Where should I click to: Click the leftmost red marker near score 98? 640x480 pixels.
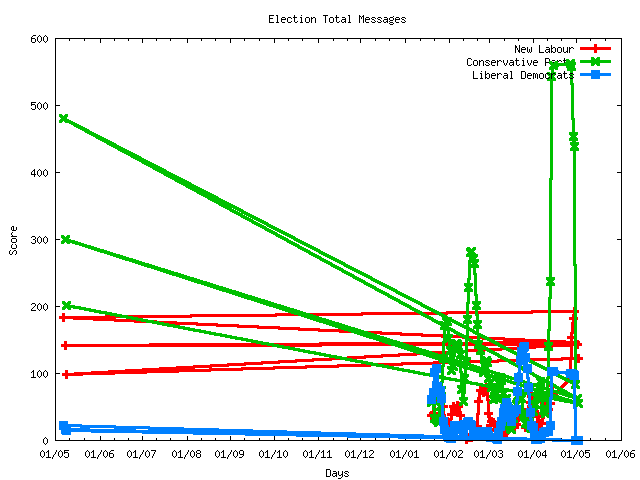click(66, 374)
